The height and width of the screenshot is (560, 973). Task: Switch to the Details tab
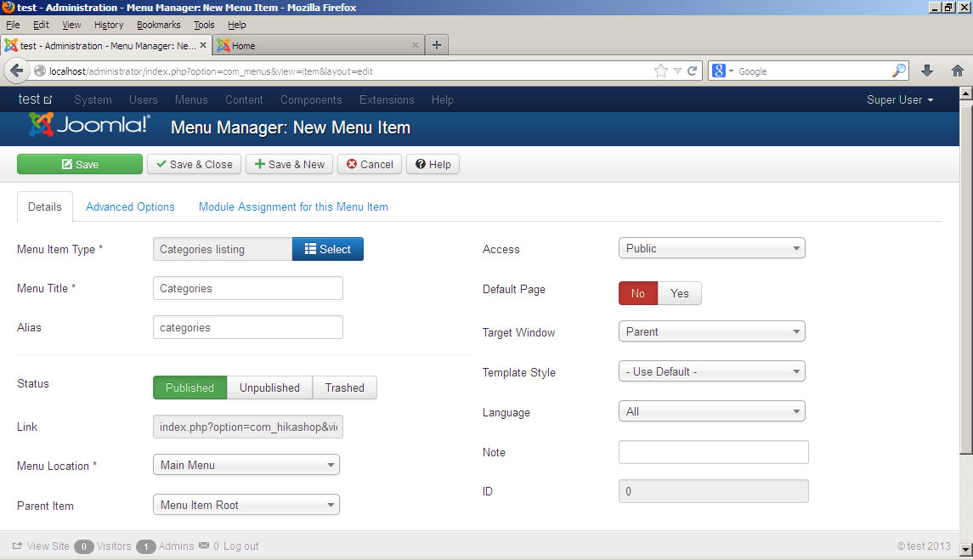tap(45, 206)
